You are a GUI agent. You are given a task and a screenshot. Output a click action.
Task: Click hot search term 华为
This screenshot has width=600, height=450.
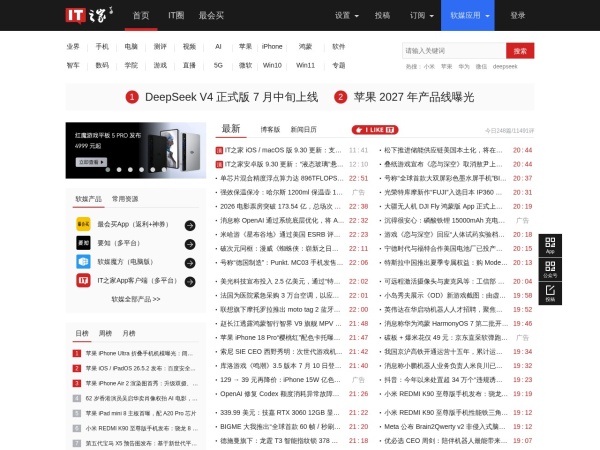[464, 67]
